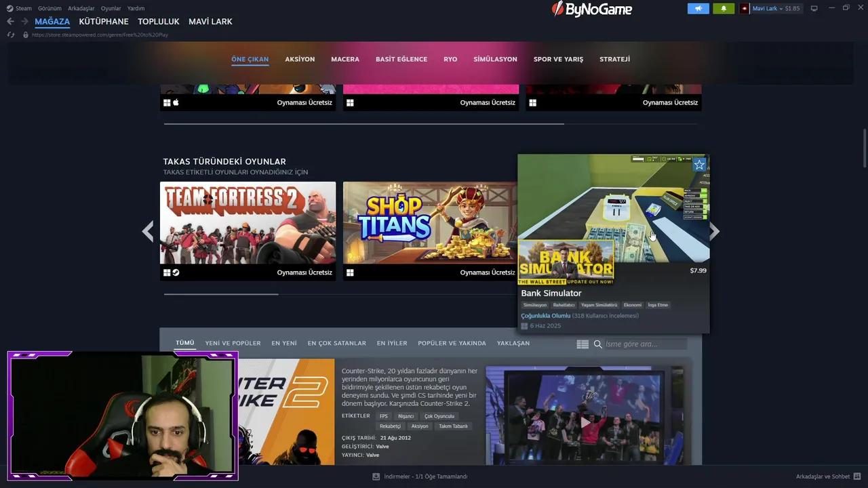Viewport: 868px width, 488px height.
Task: Select the RYO genre tab
Action: (450, 59)
